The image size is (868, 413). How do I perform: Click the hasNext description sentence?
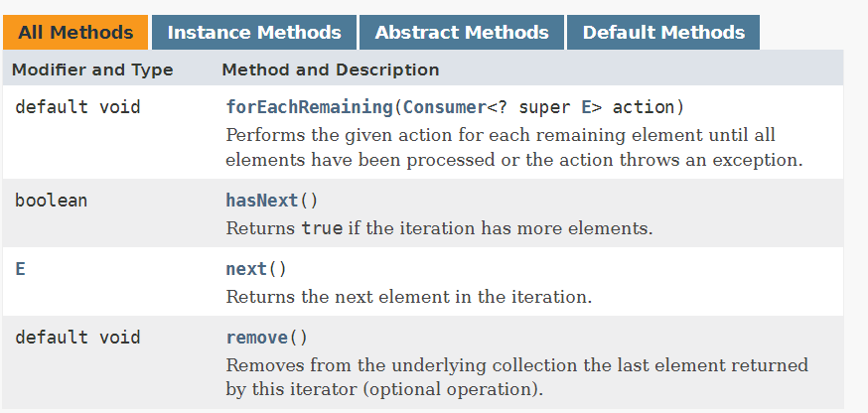click(x=440, y=228)
